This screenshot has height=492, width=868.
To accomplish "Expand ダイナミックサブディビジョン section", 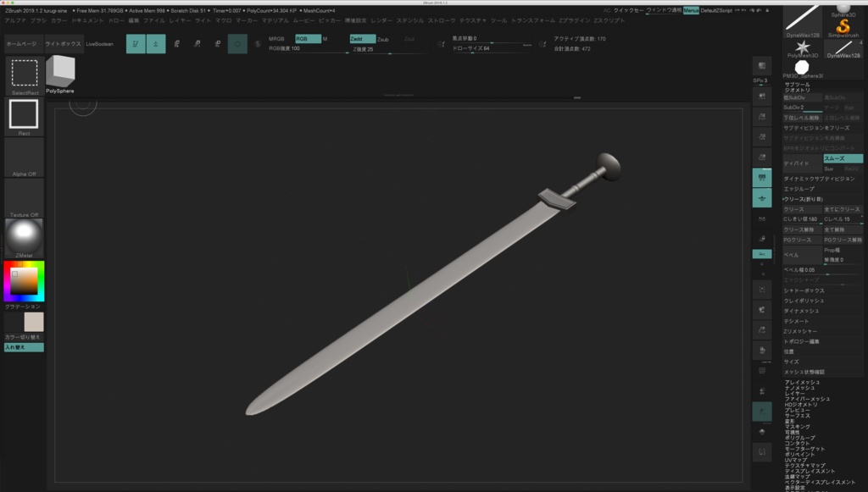I will point(820,179).
